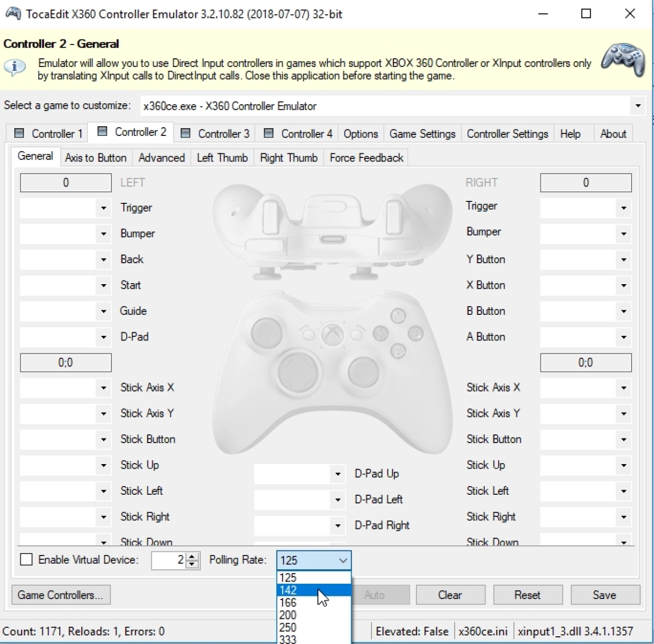The image size is (654, 644).
Task: Select the Left Thumb sub-tab
Action: [x=222, y=157]
